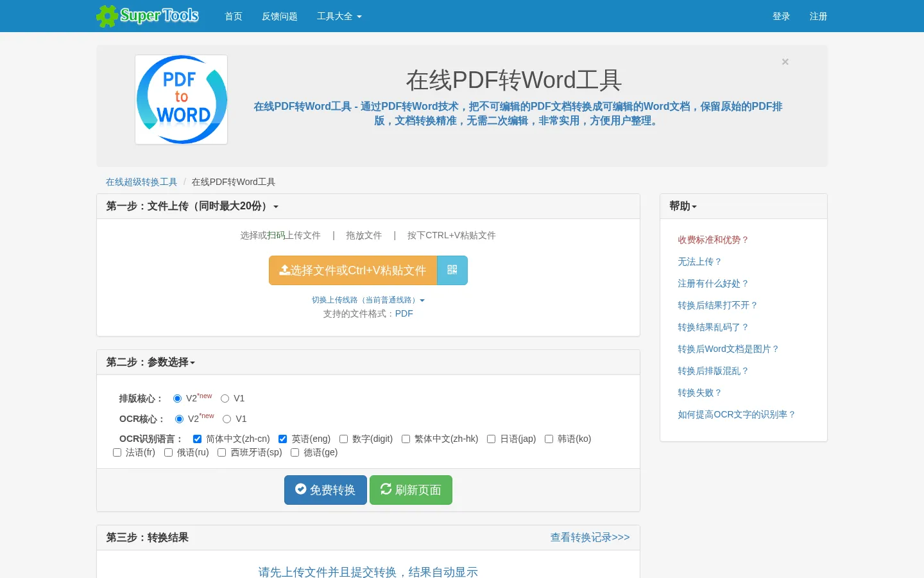Click the SuperTools gear logo
Viewport: 924px width, 578px height.
(x=148, y=16)
